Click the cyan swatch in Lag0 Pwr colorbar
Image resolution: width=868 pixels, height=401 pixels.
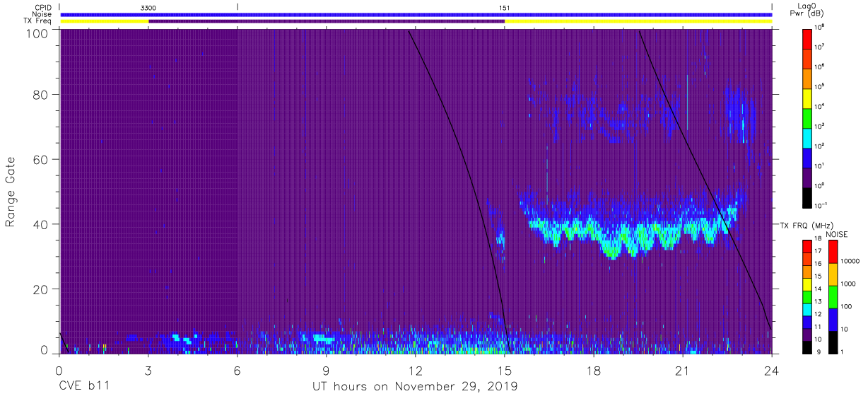coord(808,136)
